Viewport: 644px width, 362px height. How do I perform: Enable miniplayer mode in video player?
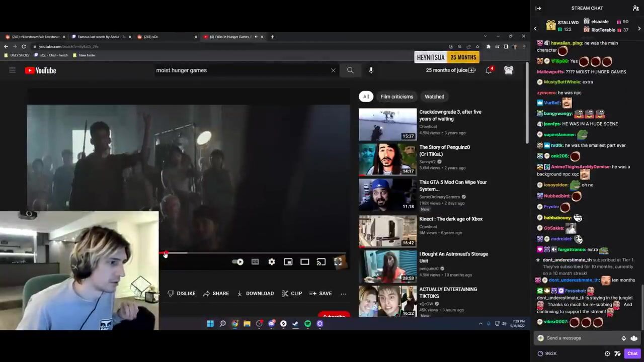[288, 262]
